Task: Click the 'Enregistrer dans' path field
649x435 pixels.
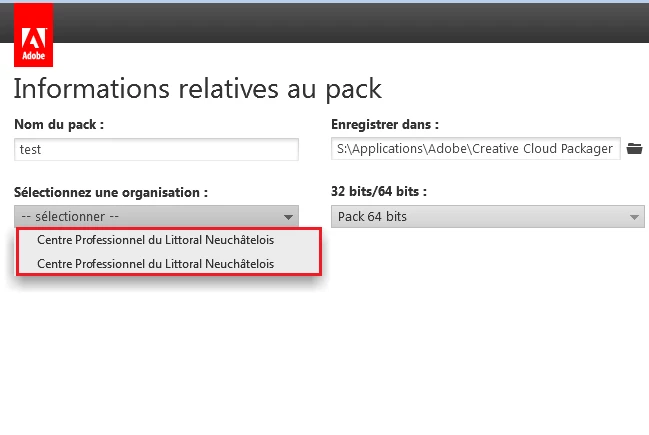Action: pyautogui.click(x=476, y=149)
